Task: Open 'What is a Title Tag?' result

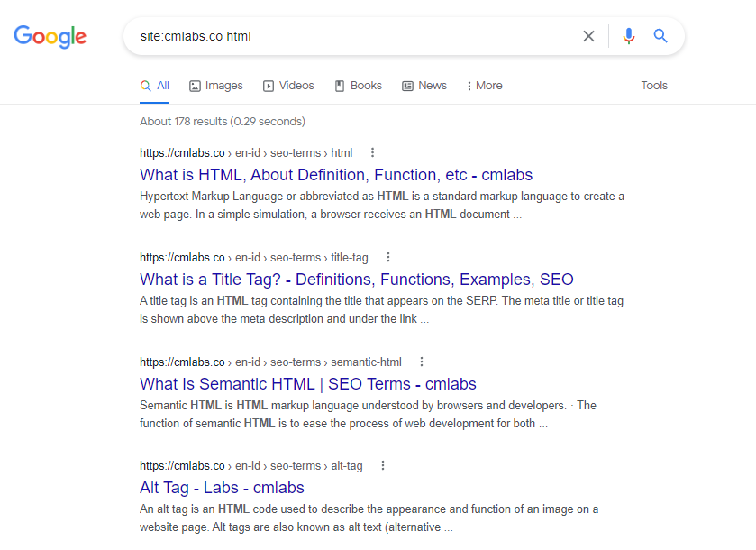Action: click(x=357, y=280)
